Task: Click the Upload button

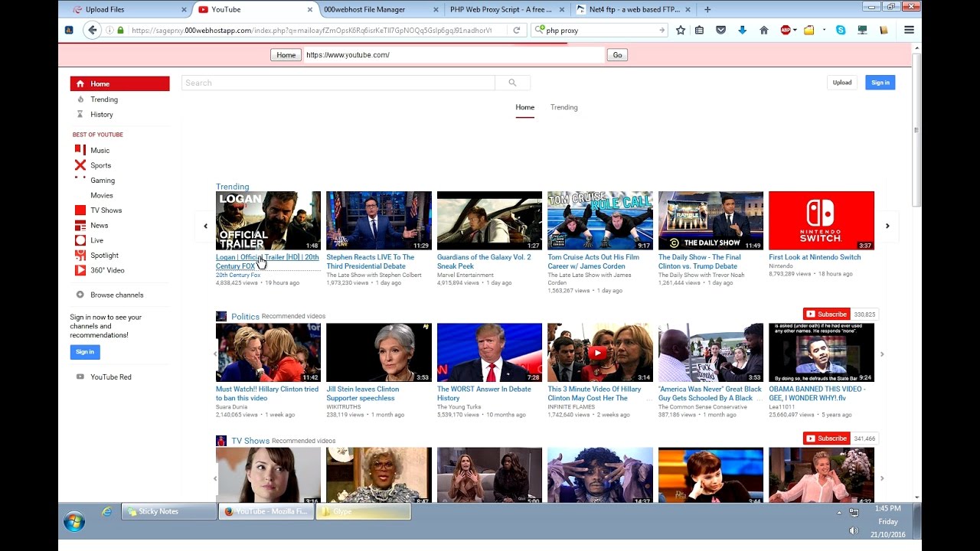Action: click(x=842, y=83)
